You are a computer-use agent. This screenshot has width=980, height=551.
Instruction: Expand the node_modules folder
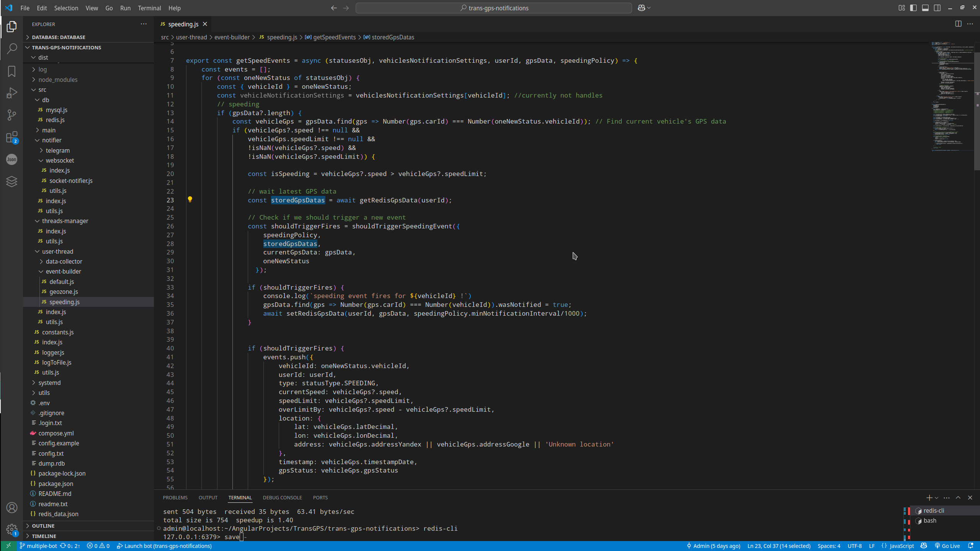point(58,80)
